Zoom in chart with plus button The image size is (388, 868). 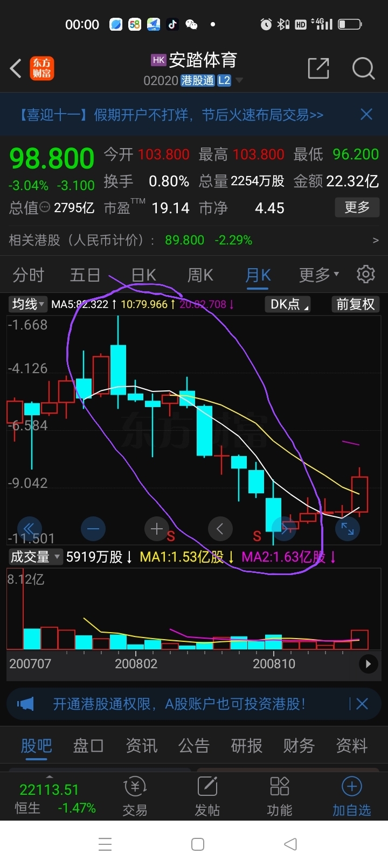pyautogui.click(x=156, y=529)
